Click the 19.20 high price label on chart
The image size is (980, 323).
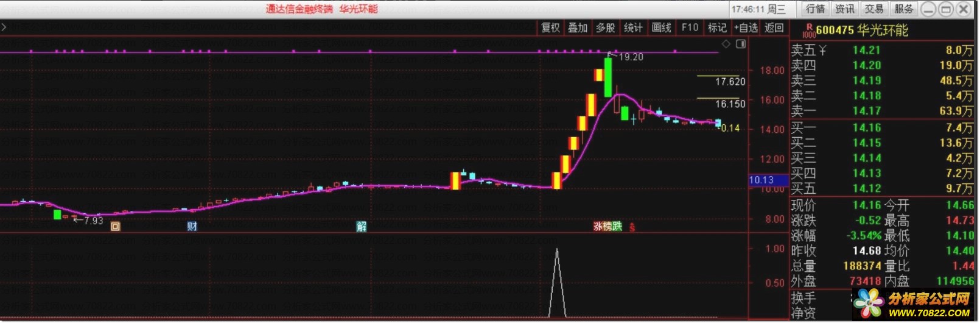631,57
